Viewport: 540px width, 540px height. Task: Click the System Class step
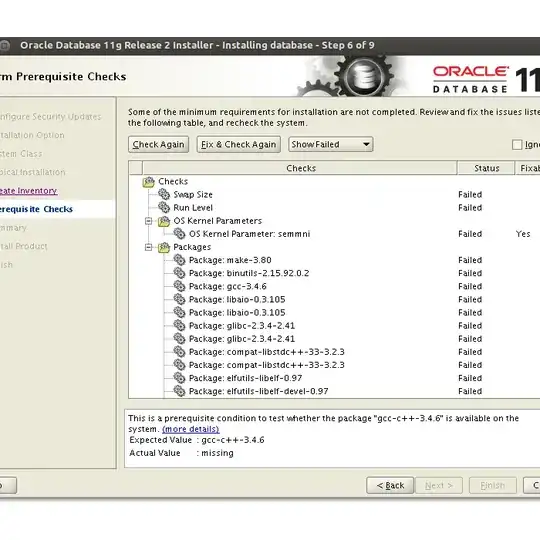[21, 154]
